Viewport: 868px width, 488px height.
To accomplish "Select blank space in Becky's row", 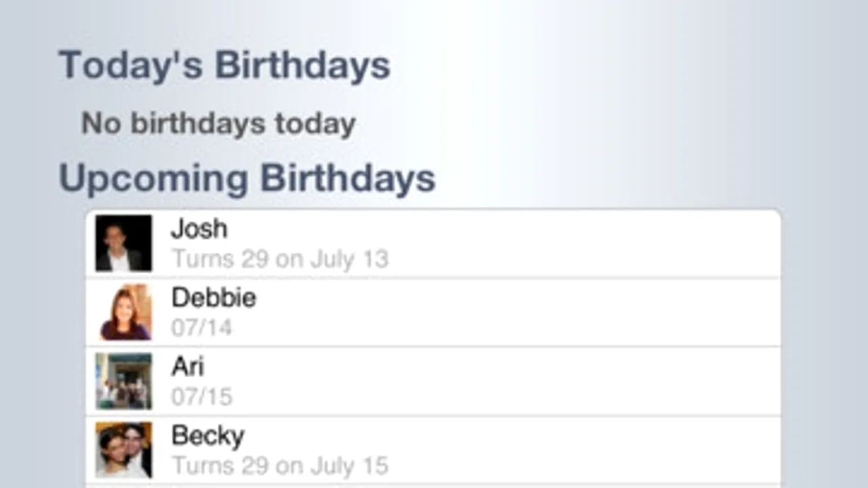I will point(576,451).
